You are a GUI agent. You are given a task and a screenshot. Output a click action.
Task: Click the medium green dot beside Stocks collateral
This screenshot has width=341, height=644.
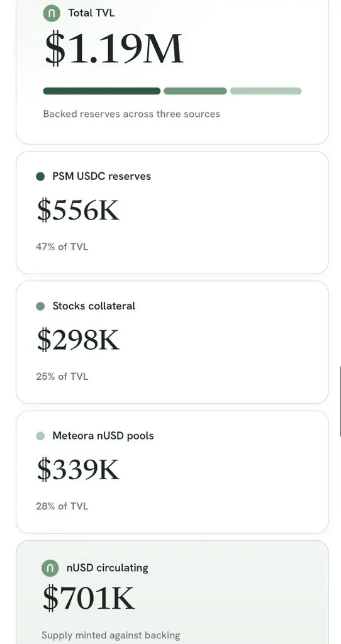point(40,306)
